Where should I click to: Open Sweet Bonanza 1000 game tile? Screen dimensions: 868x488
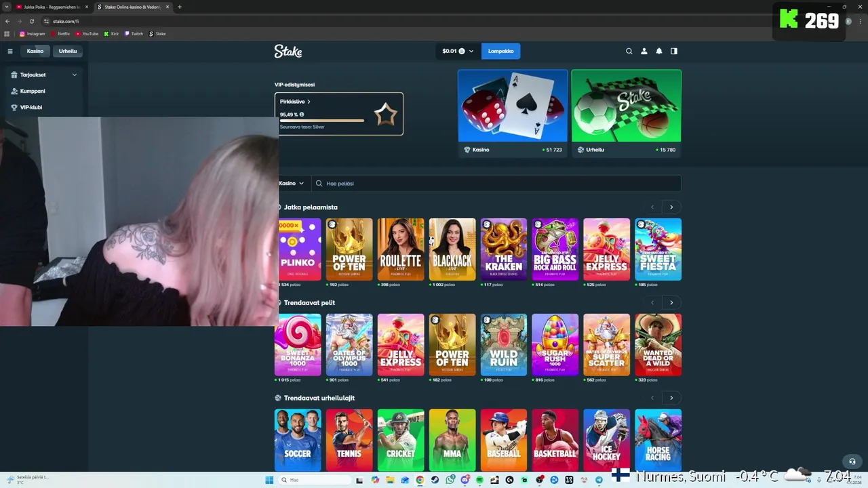coord(298,345)
